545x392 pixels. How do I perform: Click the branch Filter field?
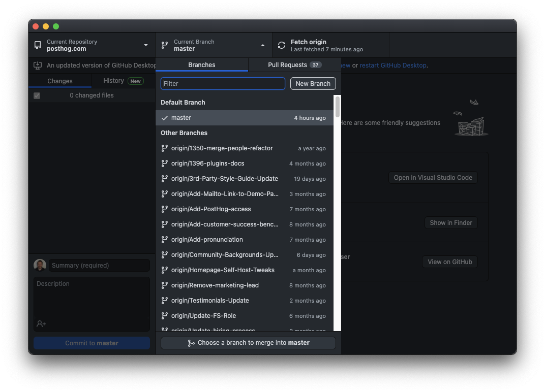pyautogui.click(x=223, y=83)
